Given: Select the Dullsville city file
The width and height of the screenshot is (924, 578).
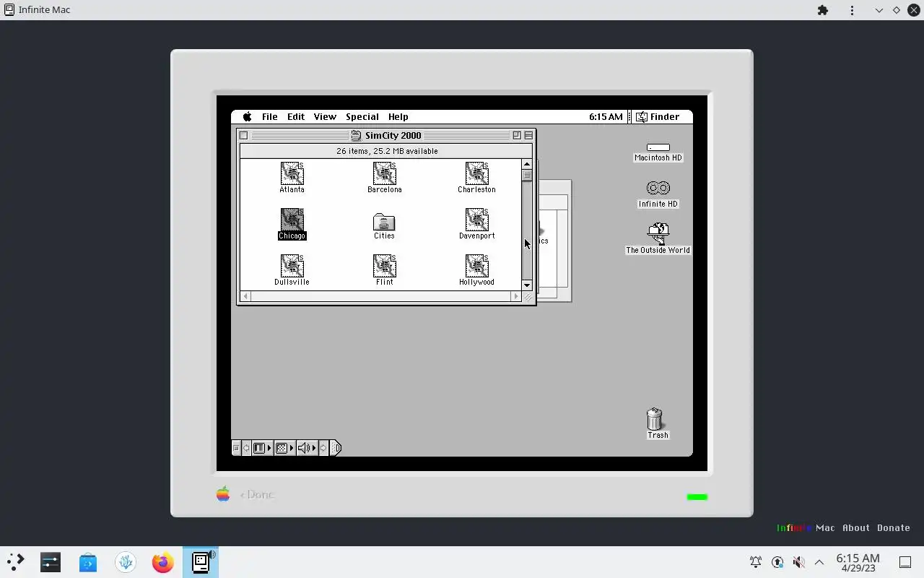Looking at the screenshot, I should 292,266.
